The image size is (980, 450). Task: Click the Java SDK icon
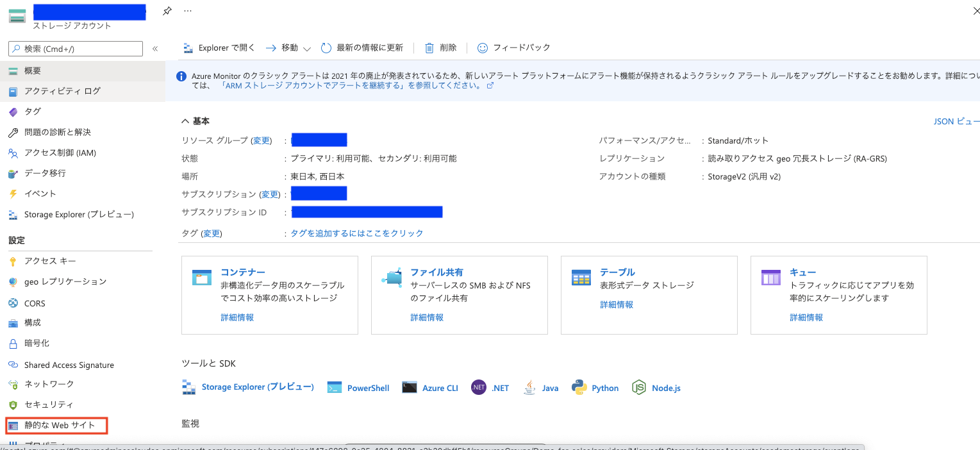(x=529, y=387)
